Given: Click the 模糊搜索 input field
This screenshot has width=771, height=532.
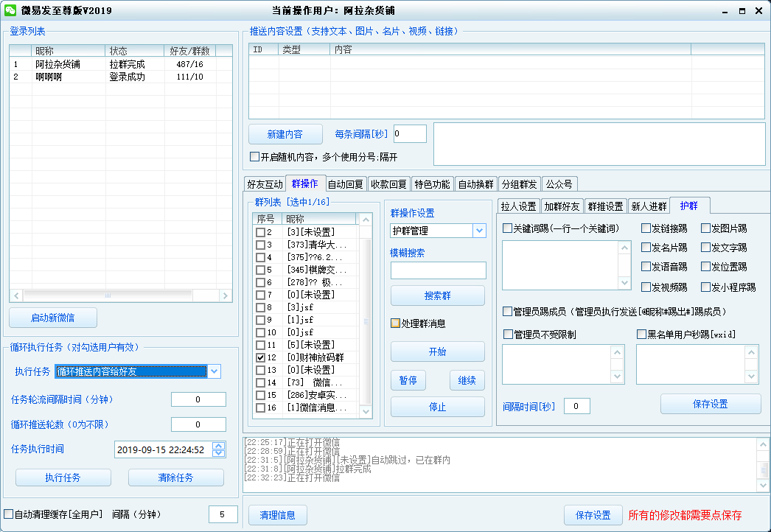Looking at the screenshot, I should coord(438,270).
